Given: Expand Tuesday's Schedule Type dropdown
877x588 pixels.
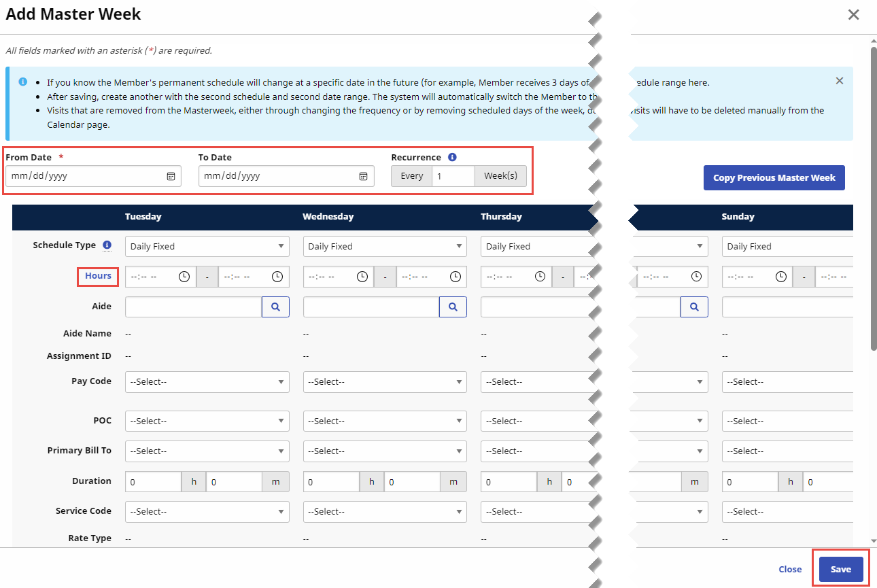Looking at the screenshot, I should click(x=207, y=246).
